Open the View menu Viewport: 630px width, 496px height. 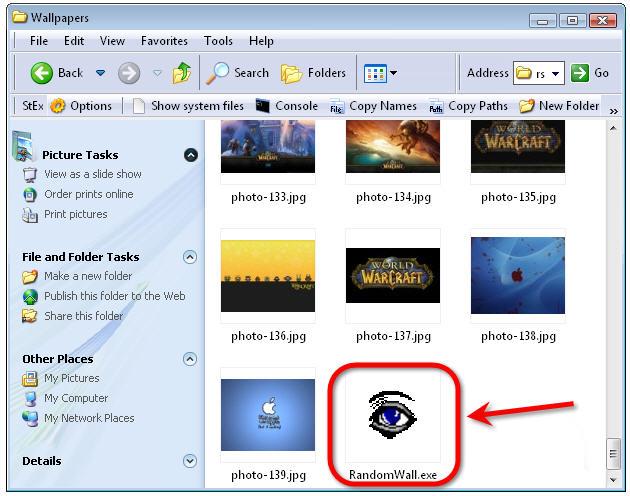112,41
